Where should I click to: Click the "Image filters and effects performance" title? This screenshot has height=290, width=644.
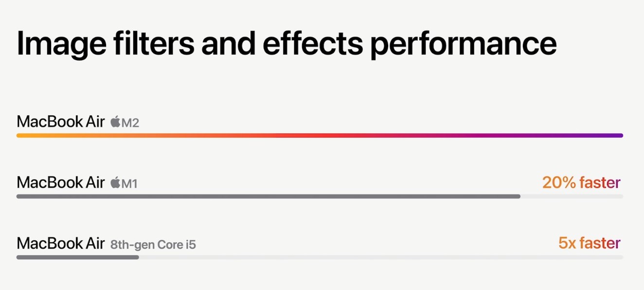pos(286,44)
